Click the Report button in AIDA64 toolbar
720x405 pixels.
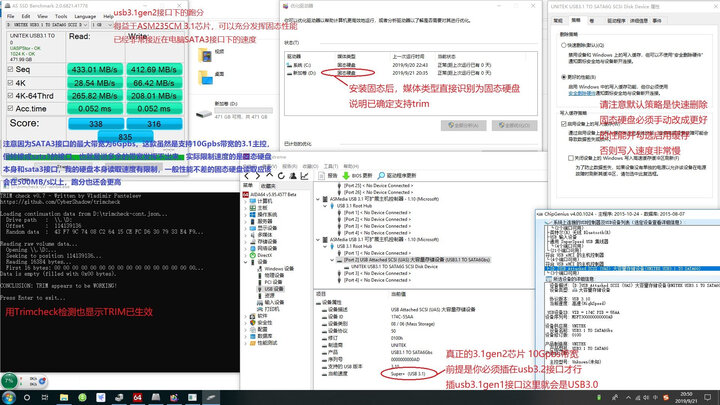(x=328, y=176)
